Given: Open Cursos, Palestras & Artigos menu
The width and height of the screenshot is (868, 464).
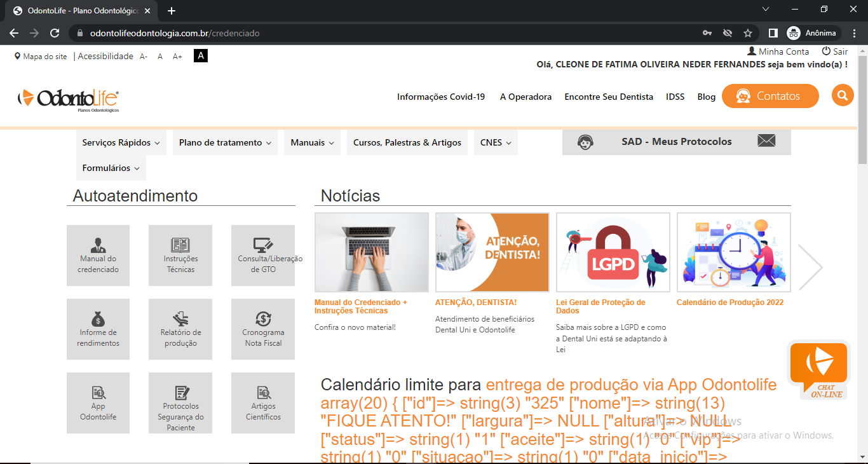Looking at the screenshot, I should click(407, 142).
